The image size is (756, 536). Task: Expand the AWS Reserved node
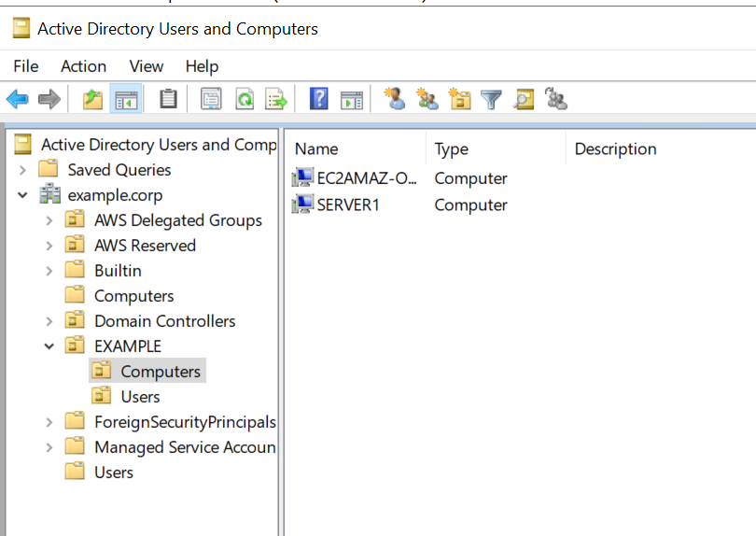click(49, 246)
